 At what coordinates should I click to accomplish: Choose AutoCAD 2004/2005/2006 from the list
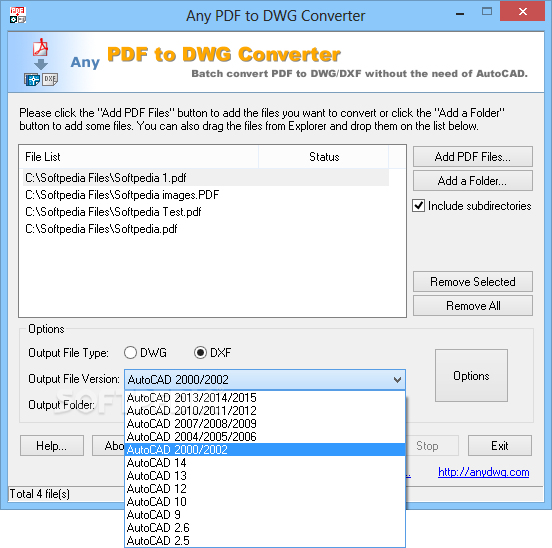coord(265,437)
